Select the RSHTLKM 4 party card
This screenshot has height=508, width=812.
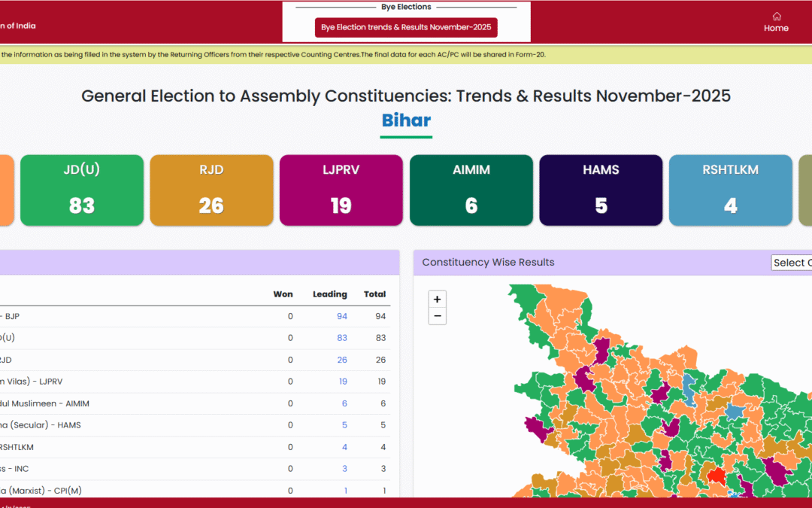pyautogui.click(x=731, y=190)
